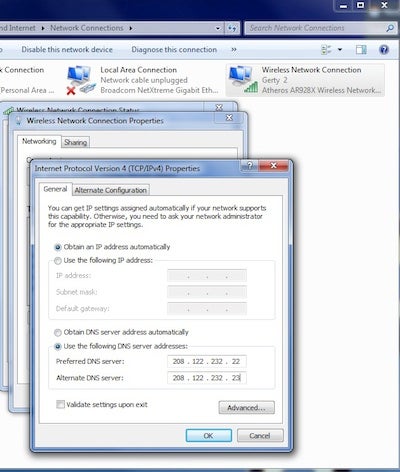The height and width of the screenshot is (472, 400).
Task: Confirm settings with the OK button
Action: coord(209,436)
